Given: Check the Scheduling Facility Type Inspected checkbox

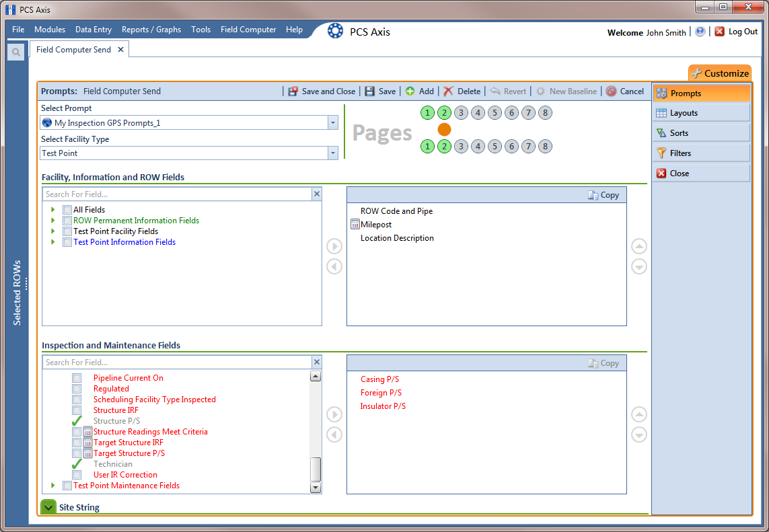Looking at the screenshot, I should pyautogui.click(x=77, y=400).
